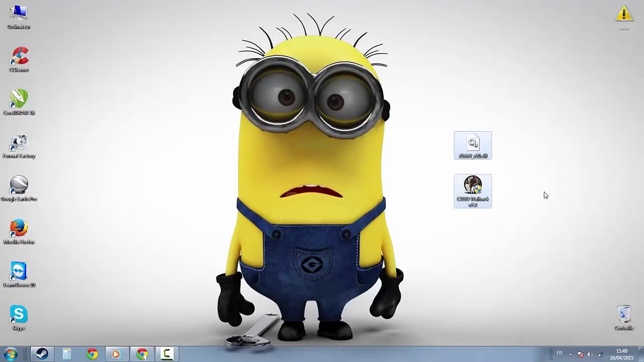The width and height of the screenshot is (644, 362).
Task: Select the CSGO Wallhack v7.4 file
Action: click(473, 191)
